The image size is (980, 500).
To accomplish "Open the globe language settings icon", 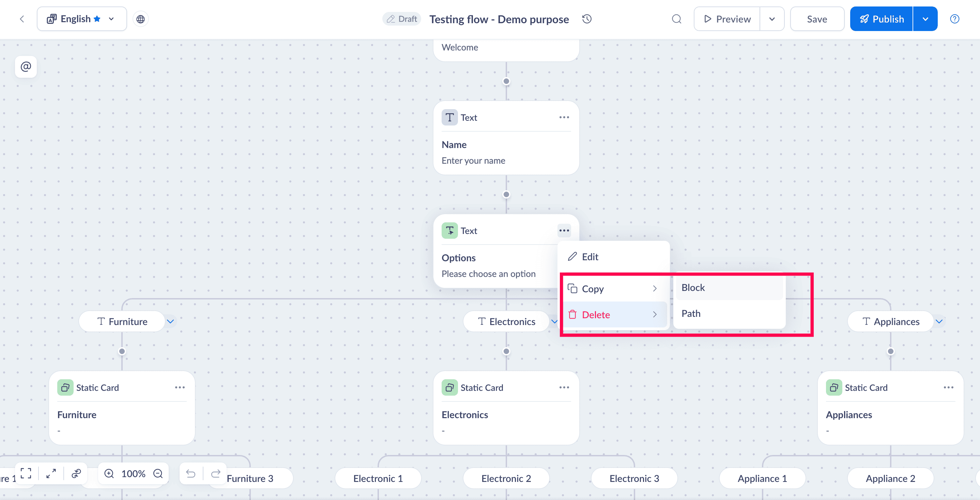I will coord(140,19).
